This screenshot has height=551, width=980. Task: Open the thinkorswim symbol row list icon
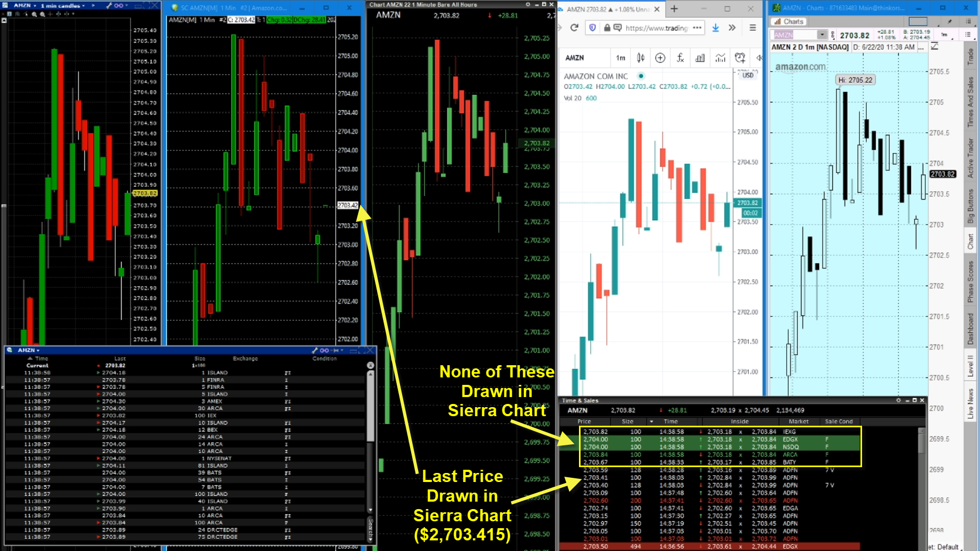[x=968, y=35]
